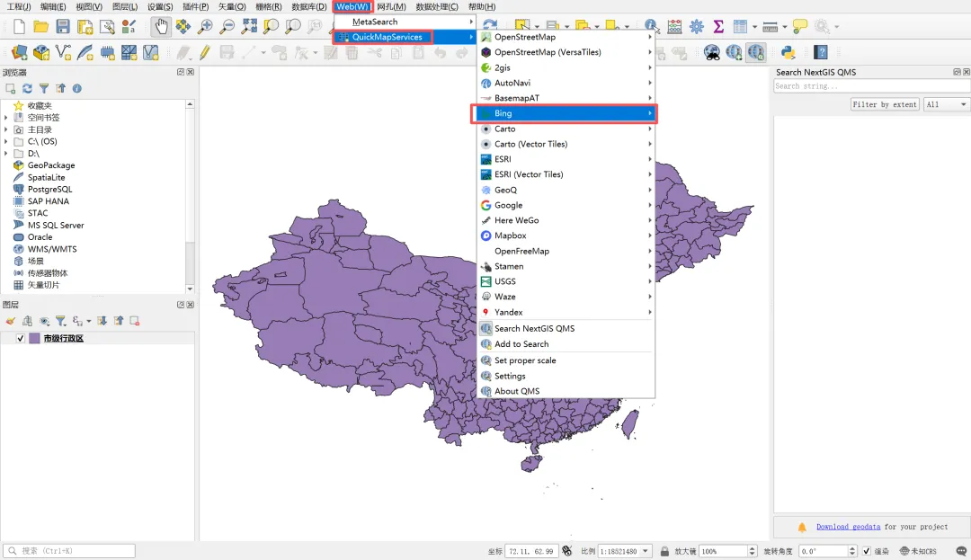Image resolution: width=971 pixels, height=560 pixels.
Task: Click the Map Tips speech bubble icon
Action: click(800, 27)
